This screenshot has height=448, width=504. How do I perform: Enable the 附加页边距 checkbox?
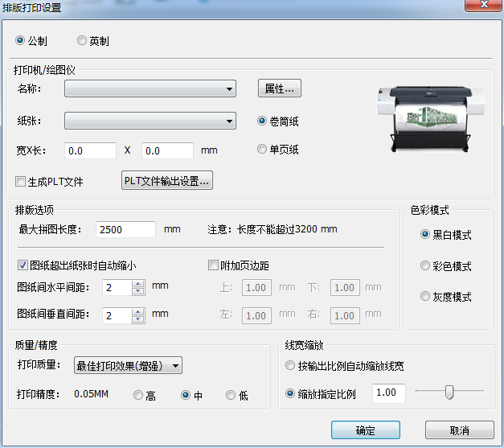pyautogui.click(x=213, y=264)
